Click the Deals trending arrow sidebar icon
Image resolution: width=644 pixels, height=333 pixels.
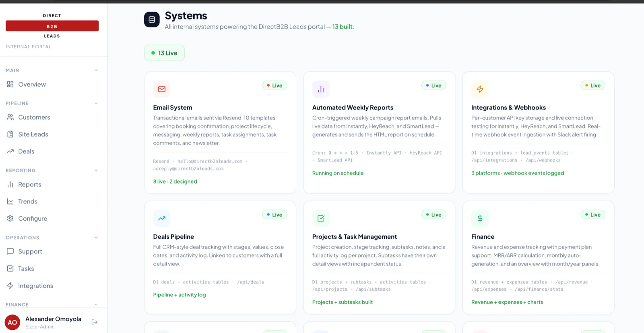tap(10, 151)
